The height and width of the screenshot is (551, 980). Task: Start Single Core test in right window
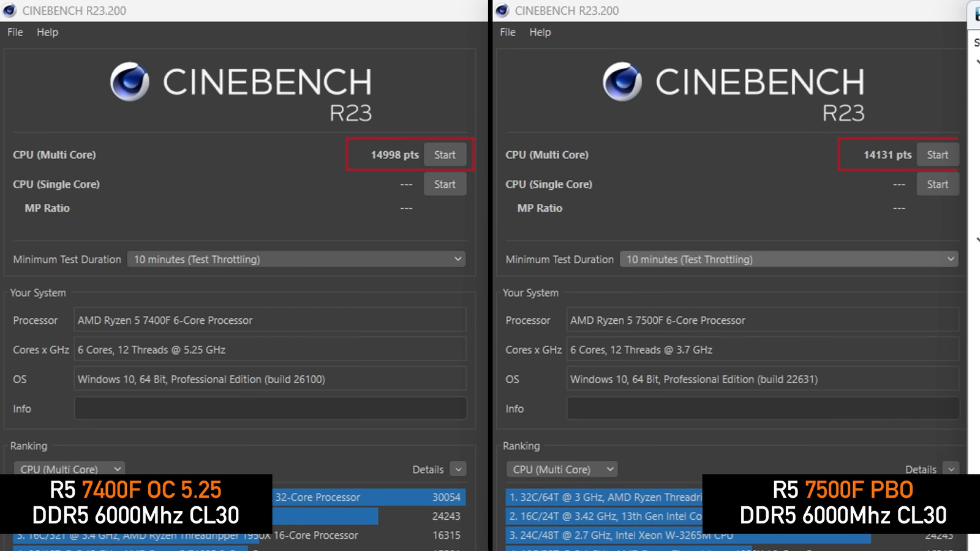tap(937, 184)
